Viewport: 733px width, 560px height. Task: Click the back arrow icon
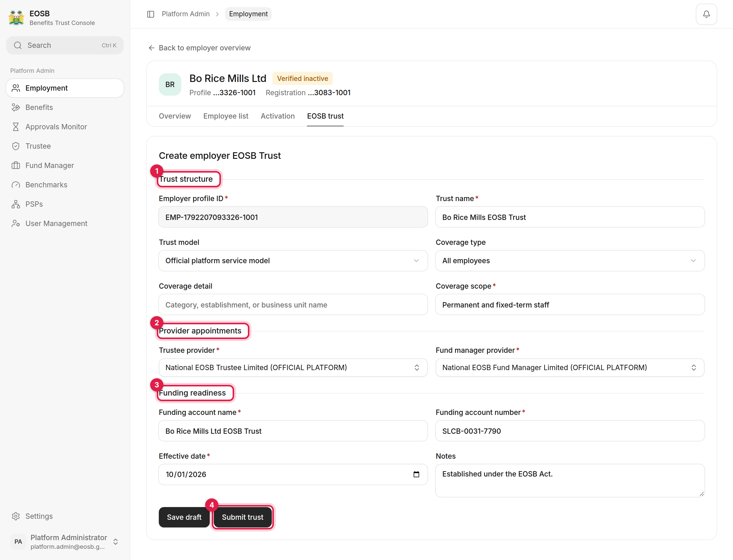[151, 48]
